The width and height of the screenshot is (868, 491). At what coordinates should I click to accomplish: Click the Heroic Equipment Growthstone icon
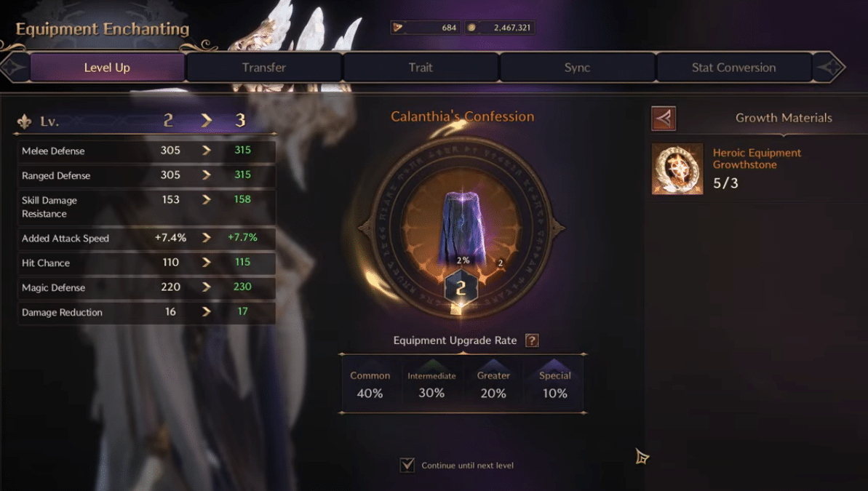coord(677,169)
